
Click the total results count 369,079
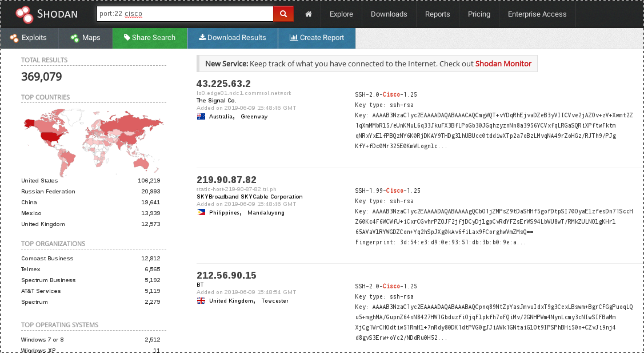click(42, 77)
